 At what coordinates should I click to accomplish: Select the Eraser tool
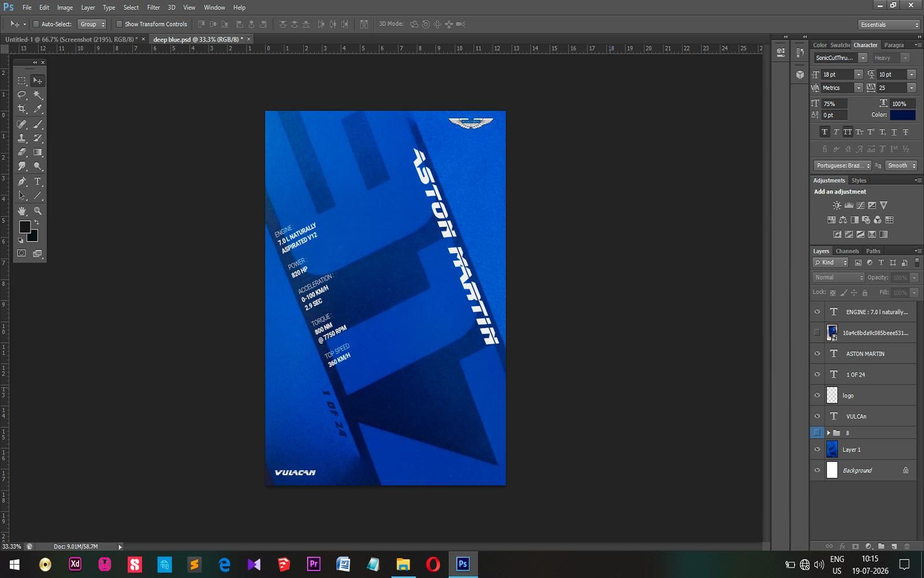(x=22, y=152)
